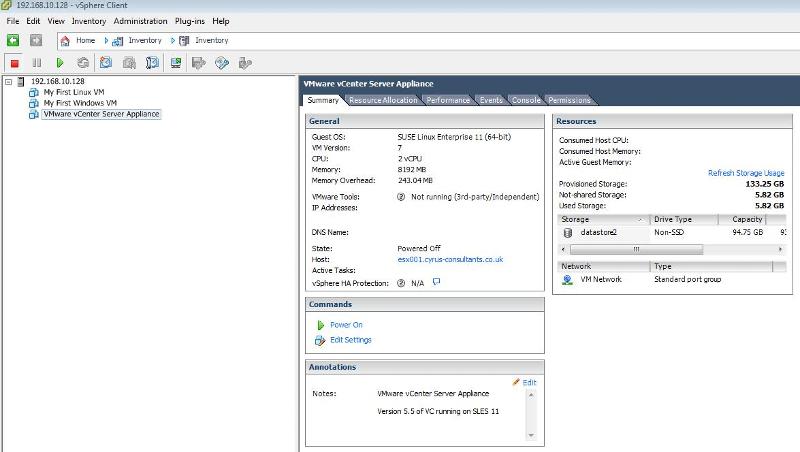Screen dimensions: 800x452
Task: Open the Plug-ins menu
Action: point(189,21)
